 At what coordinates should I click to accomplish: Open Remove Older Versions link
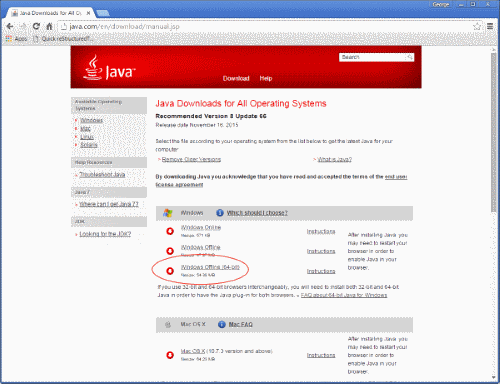pos(191,159)
